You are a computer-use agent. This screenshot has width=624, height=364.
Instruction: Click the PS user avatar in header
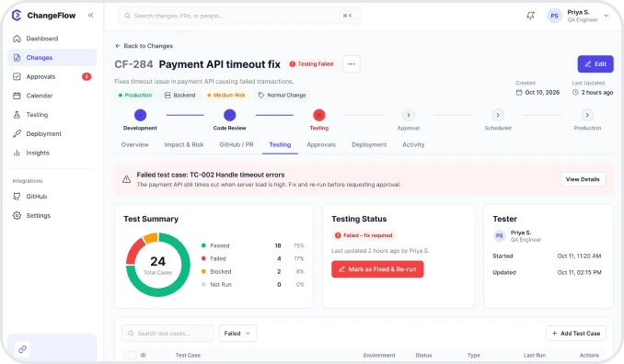pyautogui.click(x=554, y=16)
